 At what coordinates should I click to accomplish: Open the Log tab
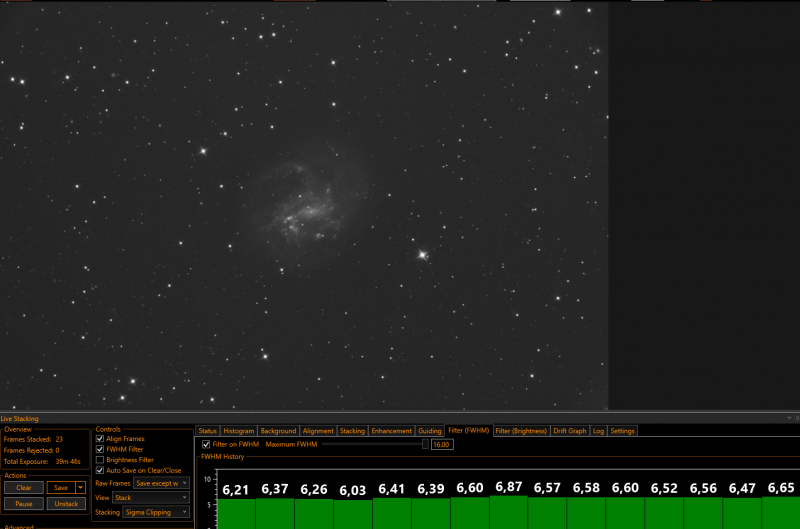click(x=598, y=431)
